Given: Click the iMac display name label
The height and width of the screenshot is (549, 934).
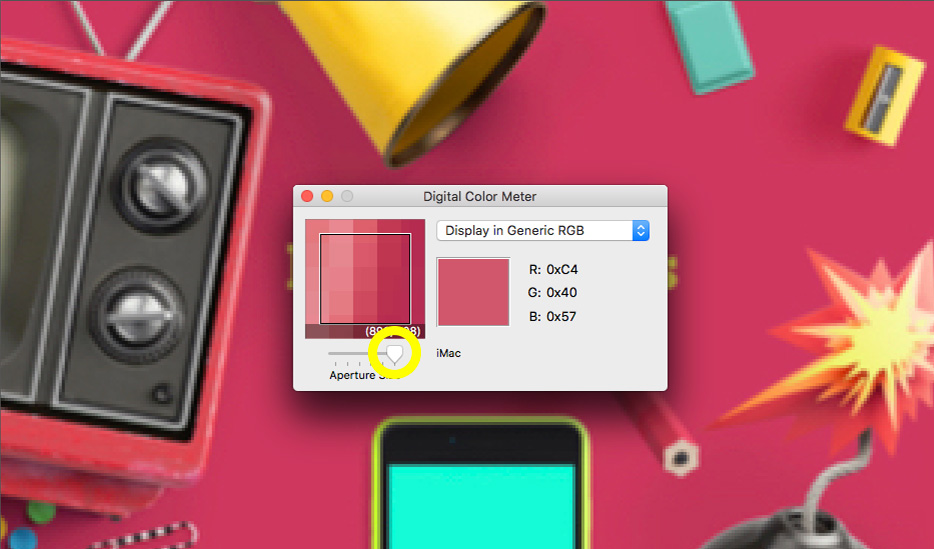Looking at the screenshot, I should 449,353.
